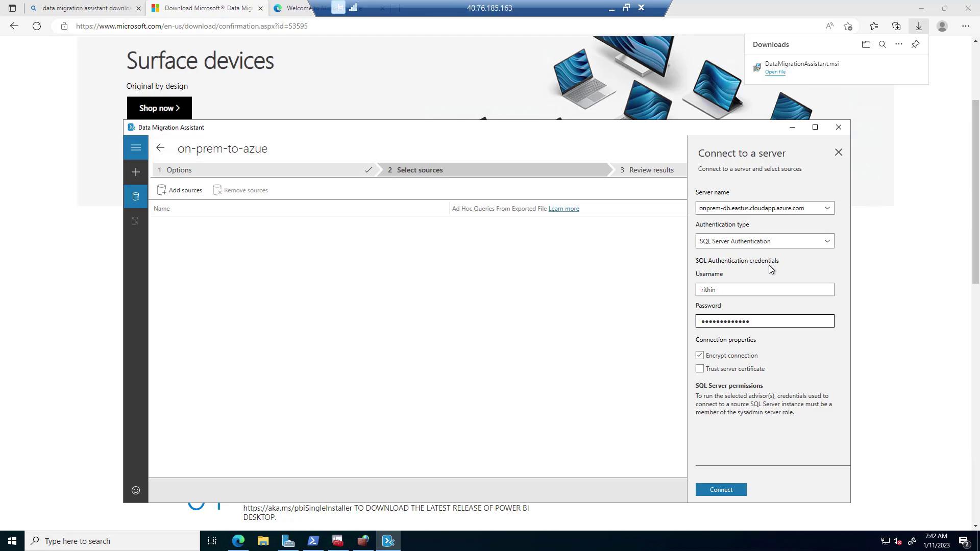Screen dimensions: 980x551
Task: Click the back arrow beside on-prem-to-azue
Action: [160, 148]
